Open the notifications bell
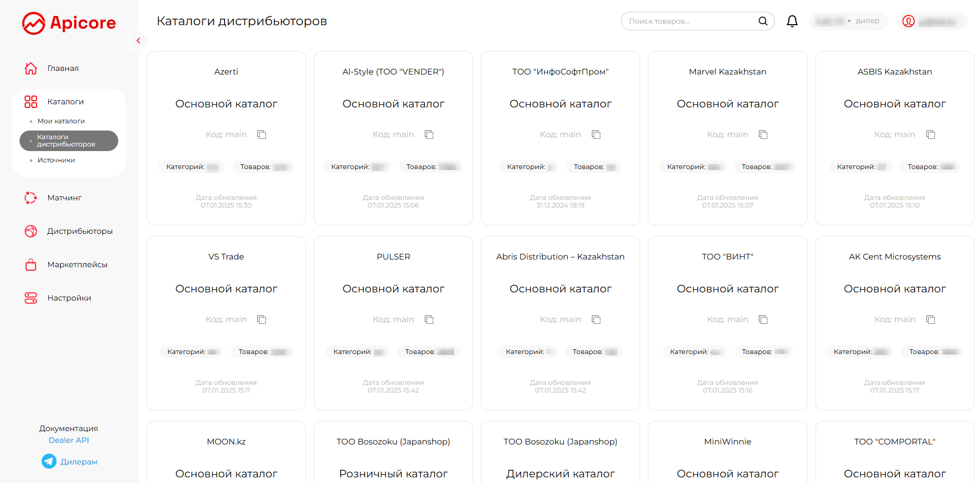Viewport: 980px width, 483px height. 792,21
